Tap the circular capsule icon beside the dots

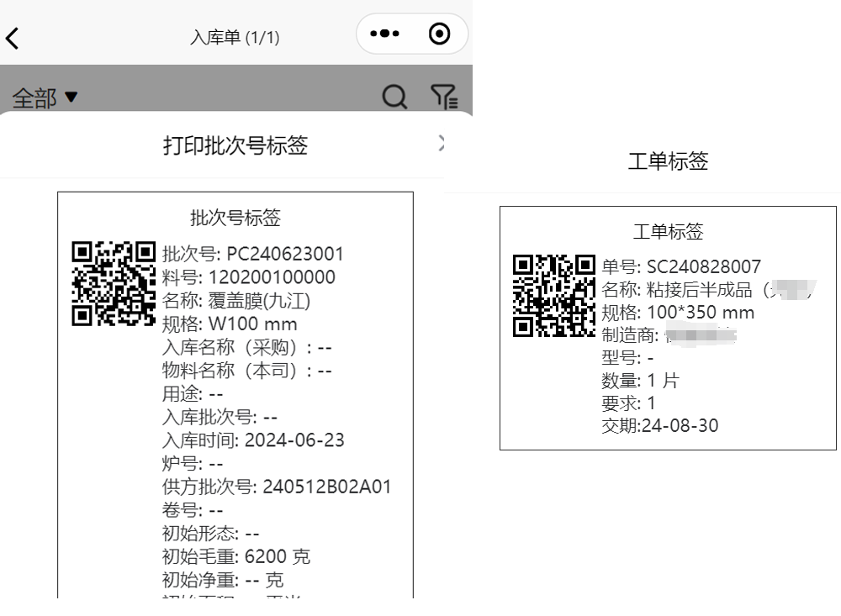point(437,34)
